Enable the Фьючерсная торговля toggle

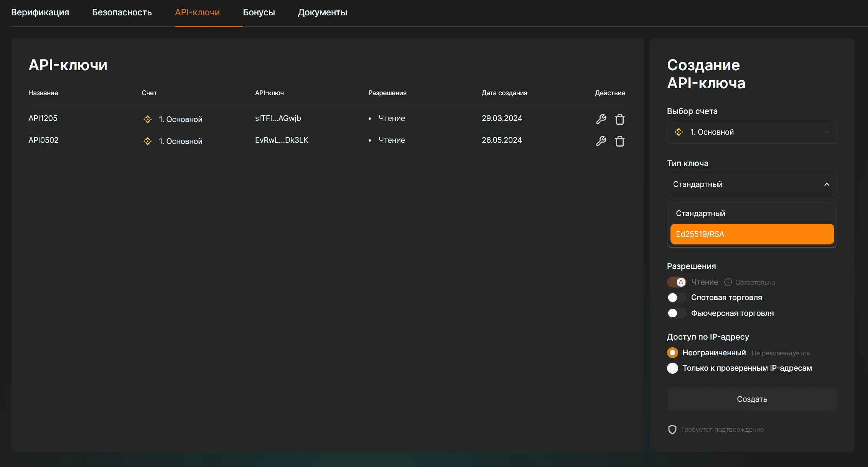[x=676, y=314]
